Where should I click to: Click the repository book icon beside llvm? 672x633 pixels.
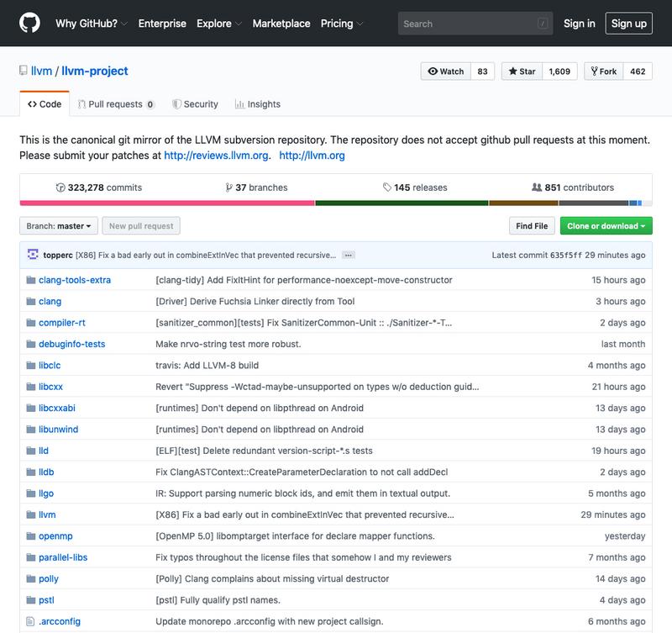tap(24, 71)
